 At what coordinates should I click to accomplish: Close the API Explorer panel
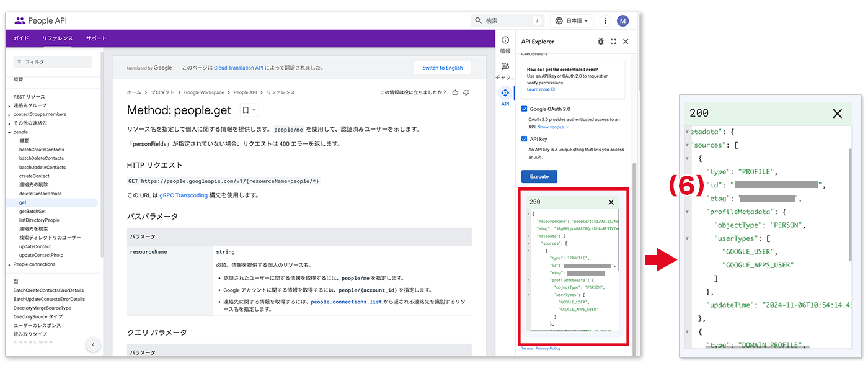pos(626,42)
